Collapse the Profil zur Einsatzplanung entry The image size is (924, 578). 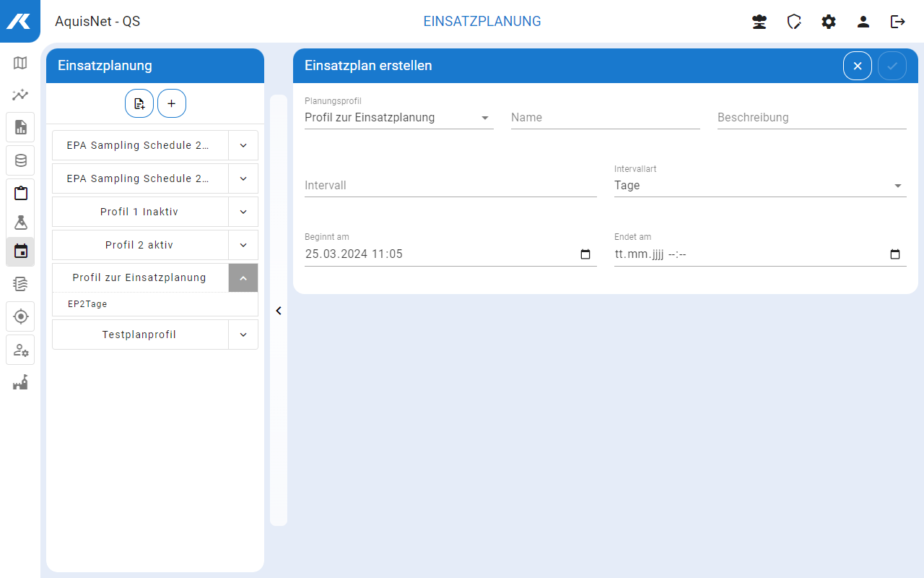243,278
